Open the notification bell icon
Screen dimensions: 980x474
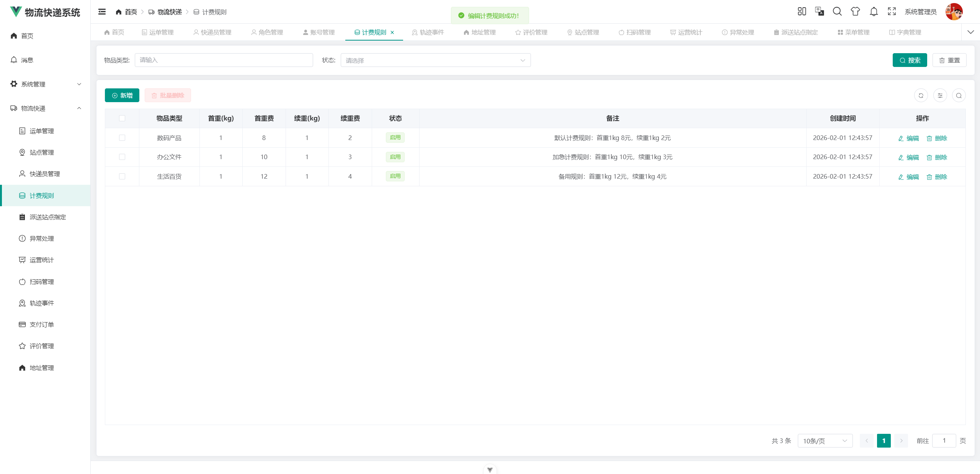coord(874,11)
